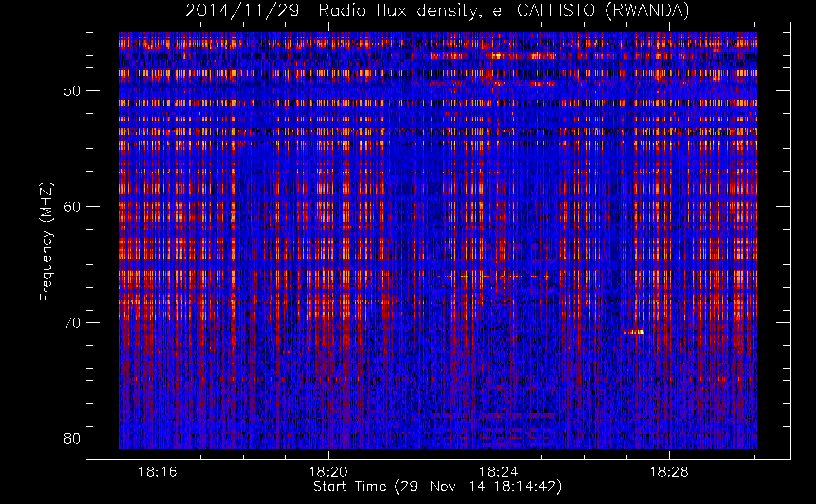Click the 60 frequency tick label
The width and height of the screenshot is (816, 504).
tap(72, 207)
